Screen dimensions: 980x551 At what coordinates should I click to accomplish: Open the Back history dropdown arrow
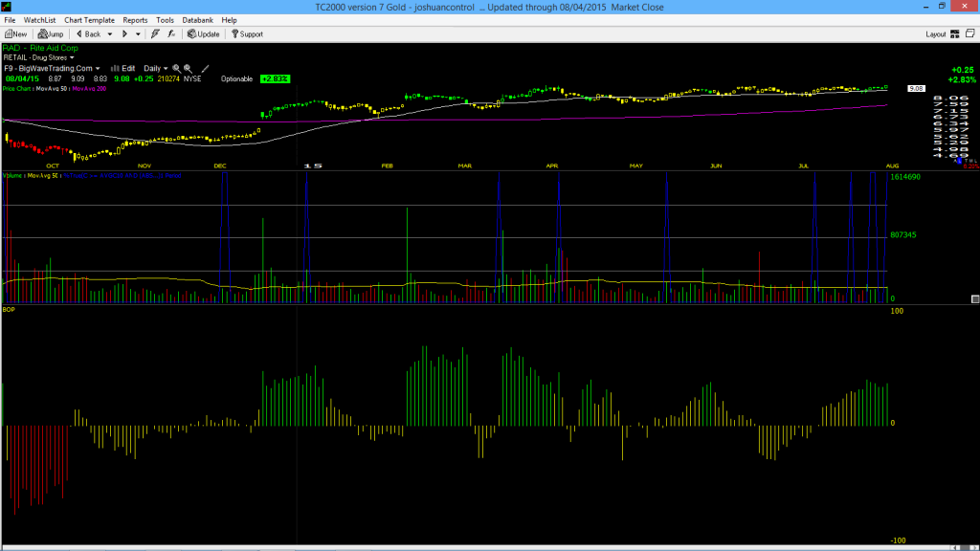[110, 34]
